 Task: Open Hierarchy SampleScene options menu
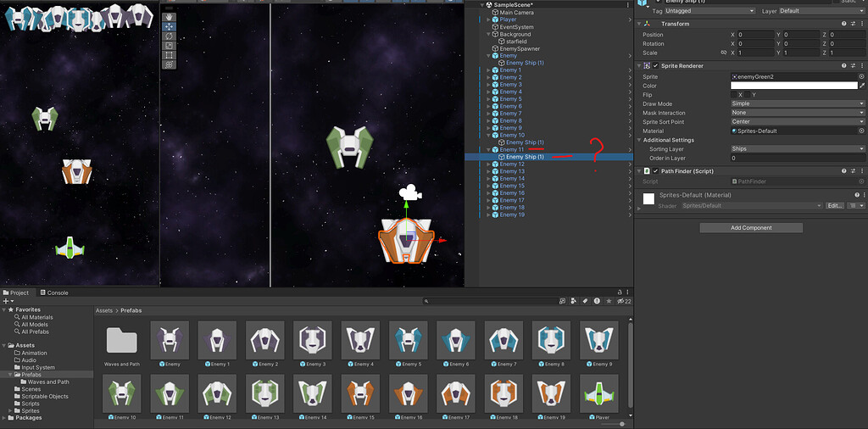(628, 5)
